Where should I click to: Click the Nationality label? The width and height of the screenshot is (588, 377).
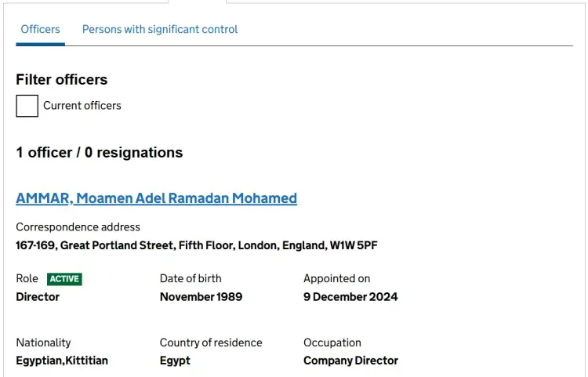coord(43,343)
